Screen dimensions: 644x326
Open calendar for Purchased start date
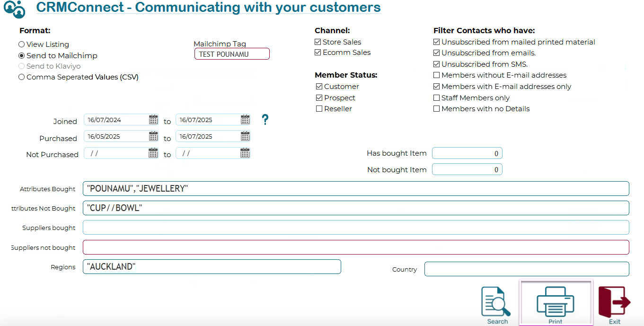pyautogui.click(x=153, y=136)
